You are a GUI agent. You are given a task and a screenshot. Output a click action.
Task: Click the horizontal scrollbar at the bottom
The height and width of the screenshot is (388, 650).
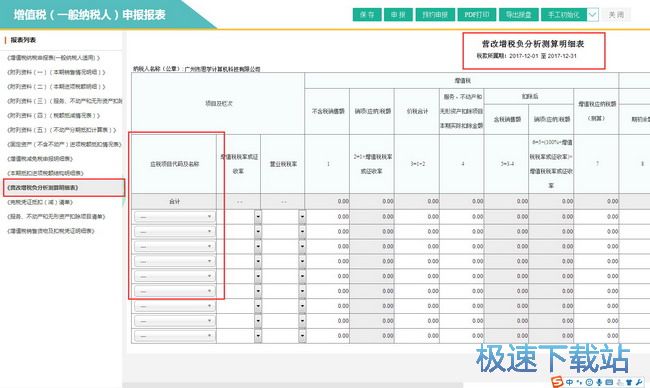294,385
